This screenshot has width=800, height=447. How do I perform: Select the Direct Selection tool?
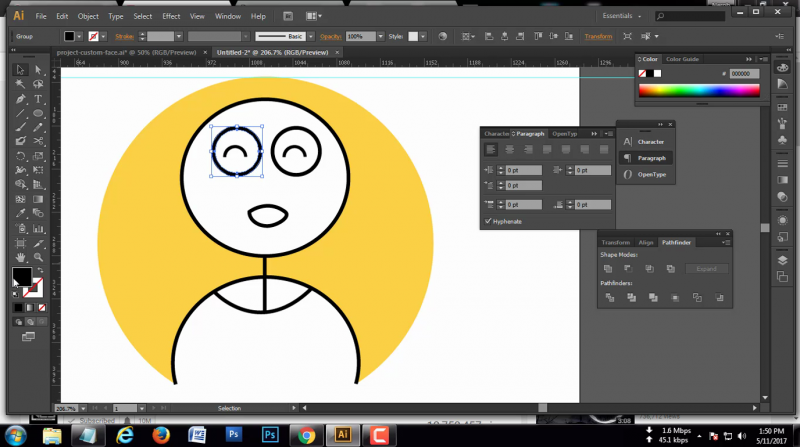pyautogui.click(x=38, y=70)
